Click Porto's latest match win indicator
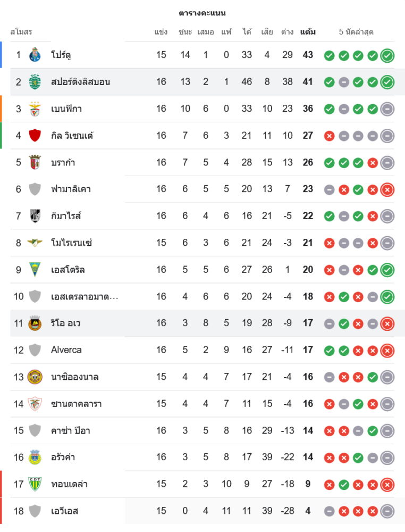Image resolution: width=405 pixels, height=532 pixels. (387, 55)
